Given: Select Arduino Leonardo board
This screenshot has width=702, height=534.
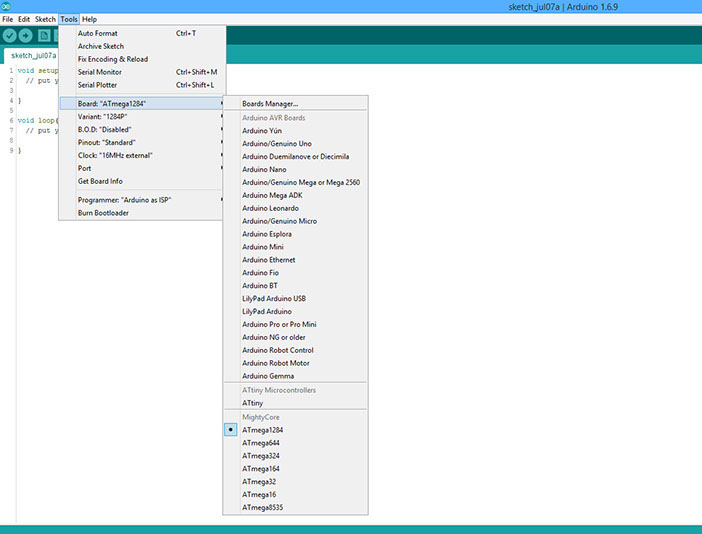Looking at the screenshot, I should [x=295, y=208].
